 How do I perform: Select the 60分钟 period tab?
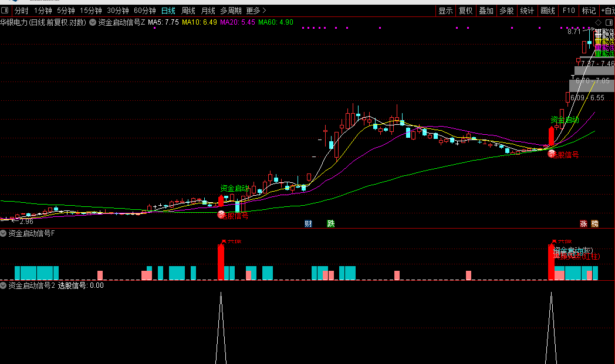[145, 11]
